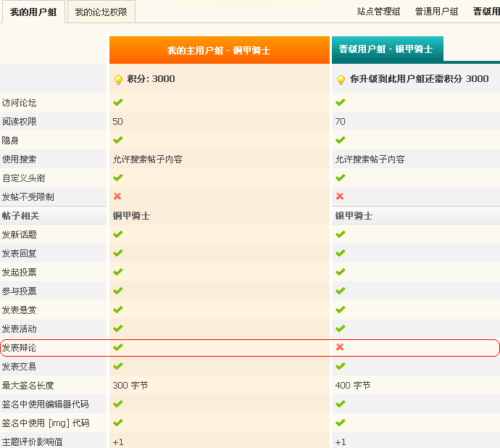Click the 发表辩论 row label

[x=19, y=347]
